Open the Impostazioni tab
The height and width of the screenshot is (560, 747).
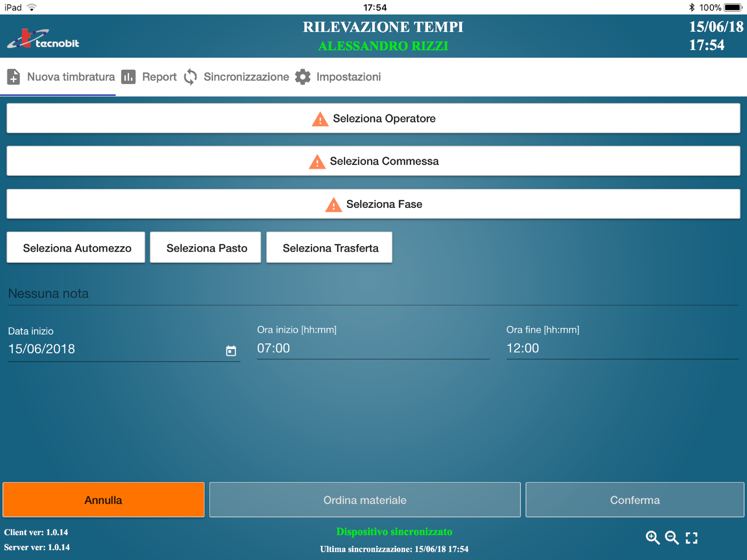tap(338, 77)
